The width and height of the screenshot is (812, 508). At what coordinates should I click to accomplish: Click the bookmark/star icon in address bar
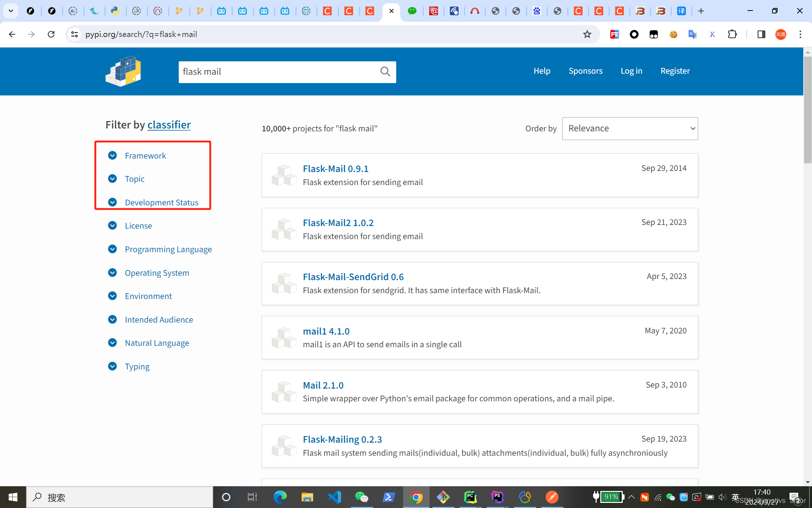coord(587,33)
